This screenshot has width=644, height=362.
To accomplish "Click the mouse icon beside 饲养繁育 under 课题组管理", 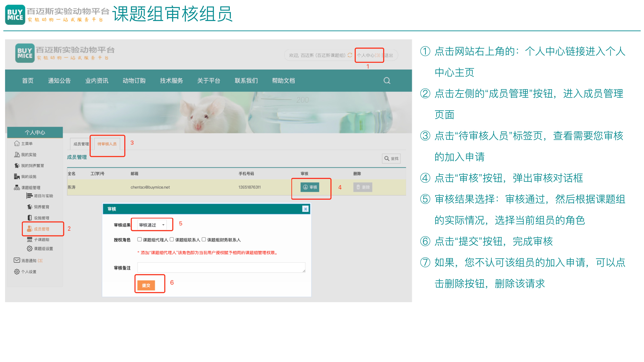I will [x=29, y=207].
